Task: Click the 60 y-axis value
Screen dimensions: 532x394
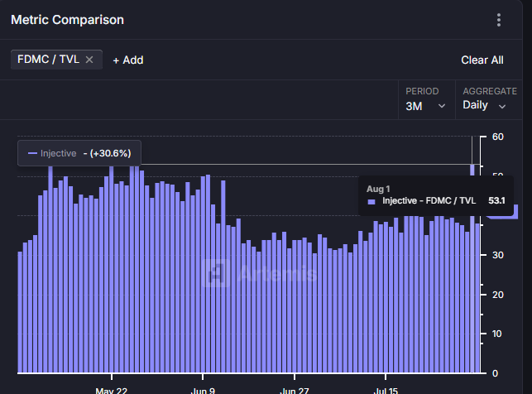Action: click(498, 137)
